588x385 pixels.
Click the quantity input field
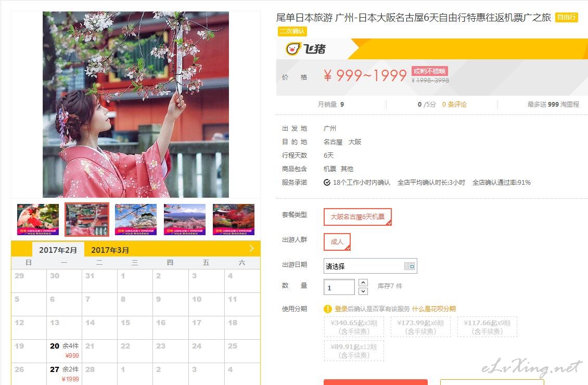[339, 288]
